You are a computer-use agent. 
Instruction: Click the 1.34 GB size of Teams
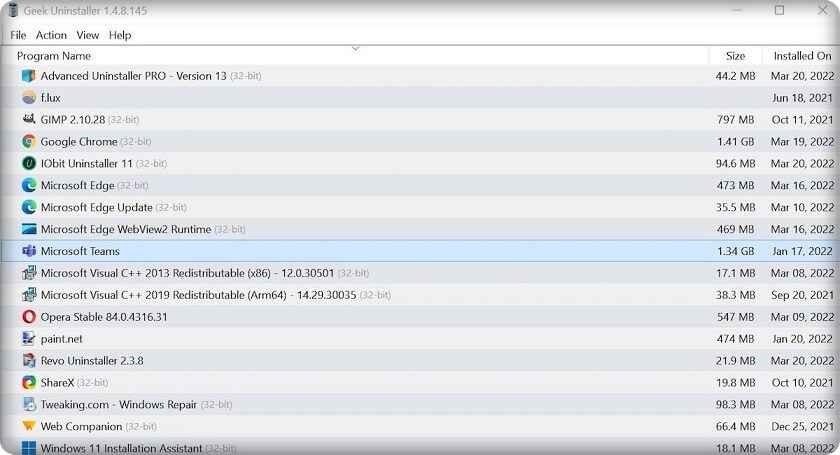736,251
